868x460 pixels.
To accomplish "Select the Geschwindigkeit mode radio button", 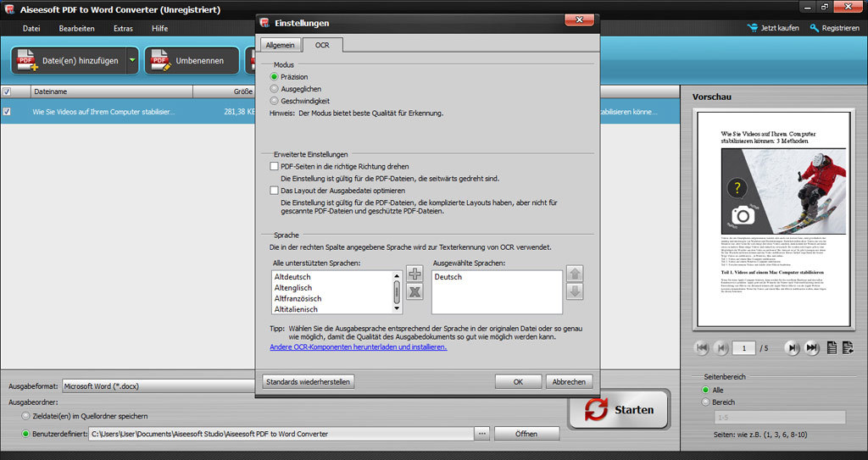I will [274, 101].
